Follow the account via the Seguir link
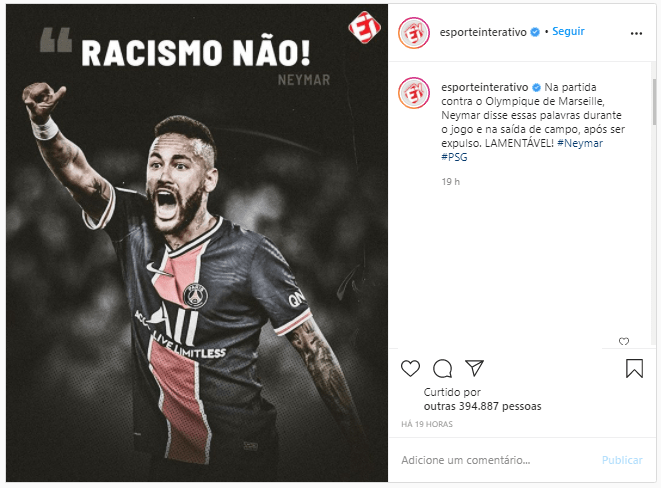 tap(568, 32)
